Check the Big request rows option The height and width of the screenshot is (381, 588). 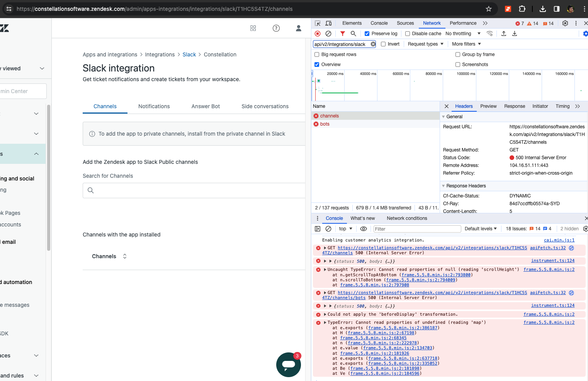point(317,54)
